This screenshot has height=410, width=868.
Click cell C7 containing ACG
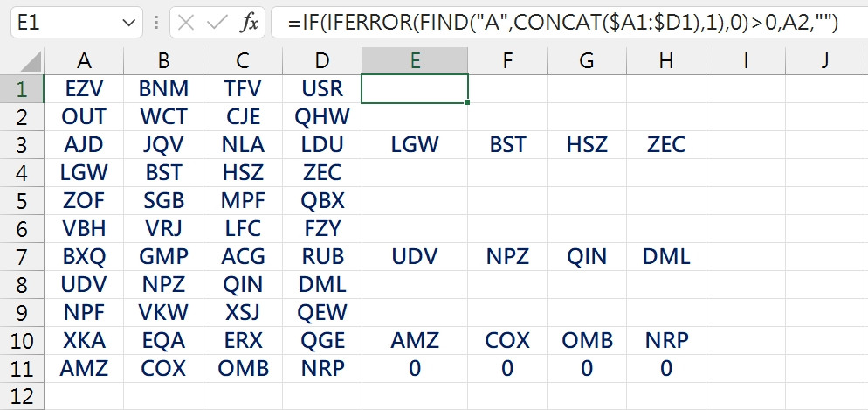tap(243, 256)
